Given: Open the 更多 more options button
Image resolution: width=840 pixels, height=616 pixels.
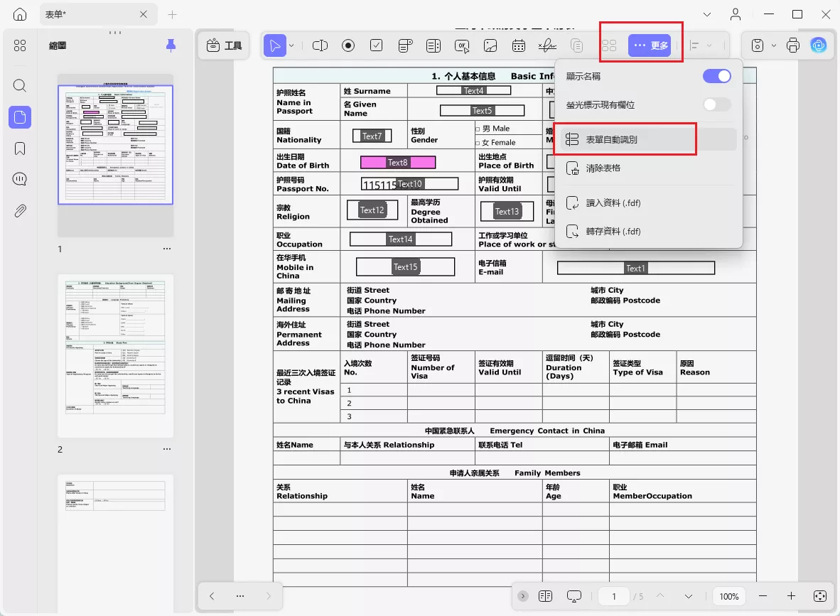Looking at the screenshot, I should pyautogui.click(x=650, y=45).
